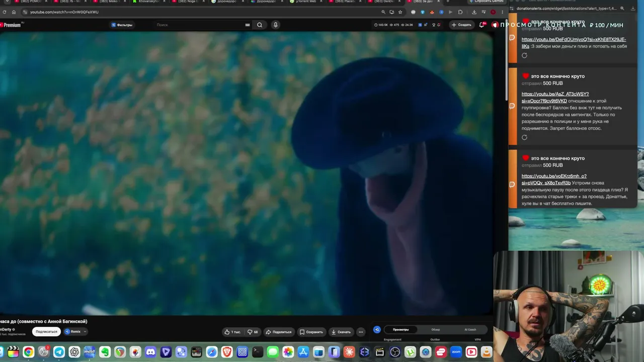The width and height of the screenshot is (644, 362).
Task: Click the Создать create button
Action: click(461, 25)
